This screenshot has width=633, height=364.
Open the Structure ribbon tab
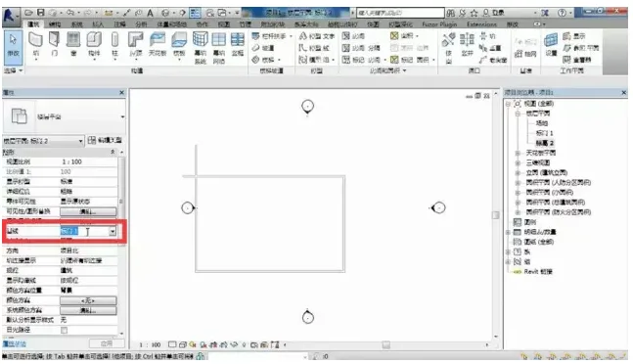point(55,24)
